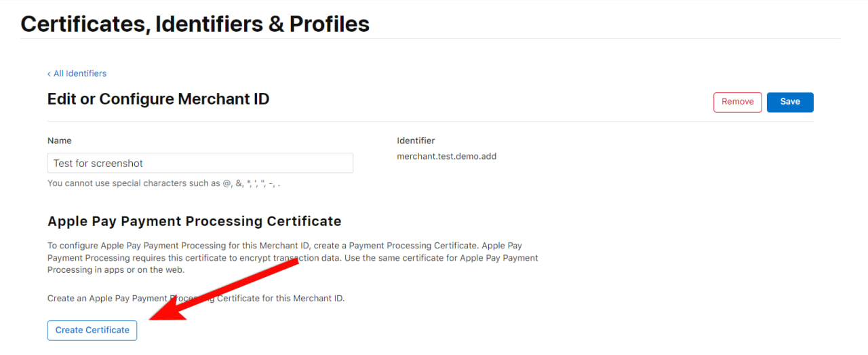Screen dimensions: 868x355
Task: Click the back chevron beside All Identifiers
Action: click(49, 73)
